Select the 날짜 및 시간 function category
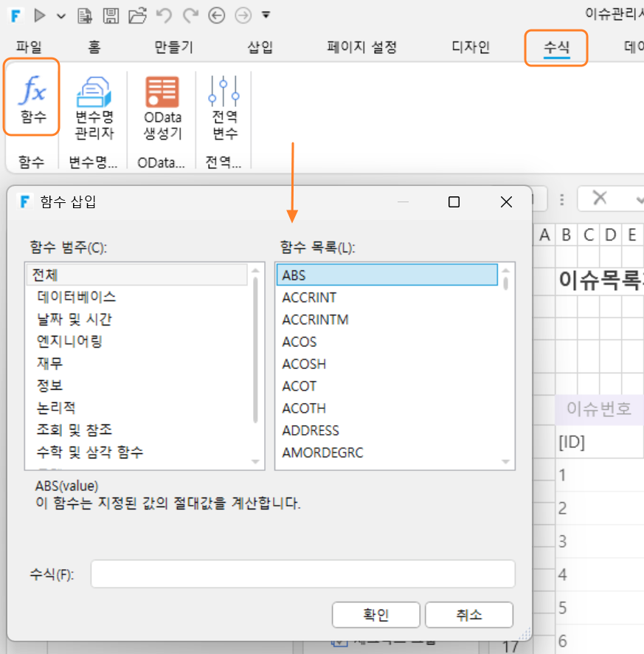This screenshot has width=644, height=654. 75,319
